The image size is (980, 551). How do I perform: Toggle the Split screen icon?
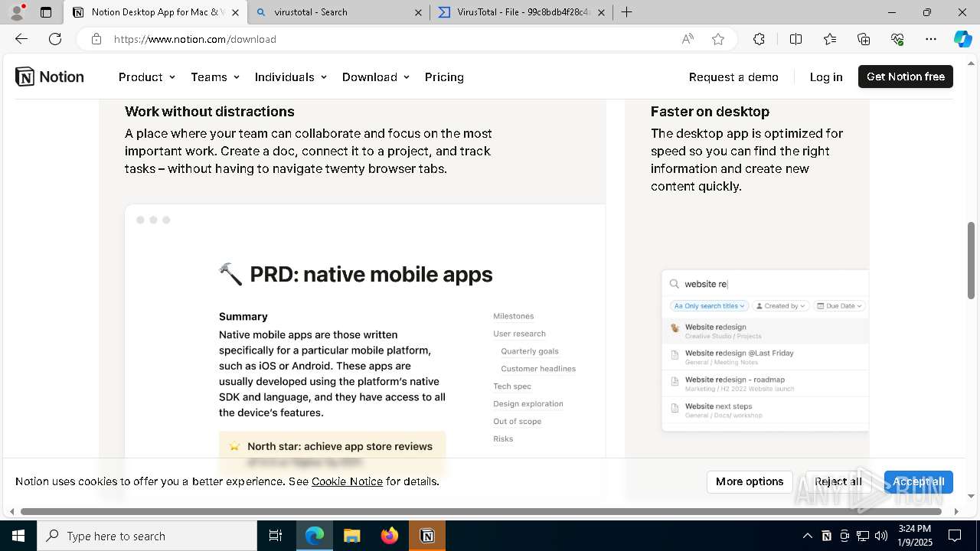tap(795, 39)
